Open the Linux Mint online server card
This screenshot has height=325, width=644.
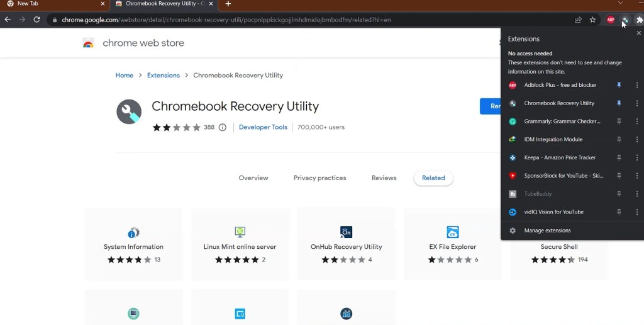[240, 244]
